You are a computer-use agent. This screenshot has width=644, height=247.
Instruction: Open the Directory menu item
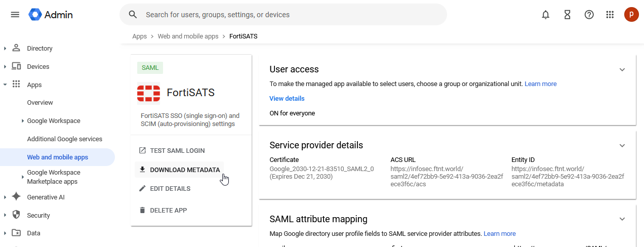coord(39,49)
